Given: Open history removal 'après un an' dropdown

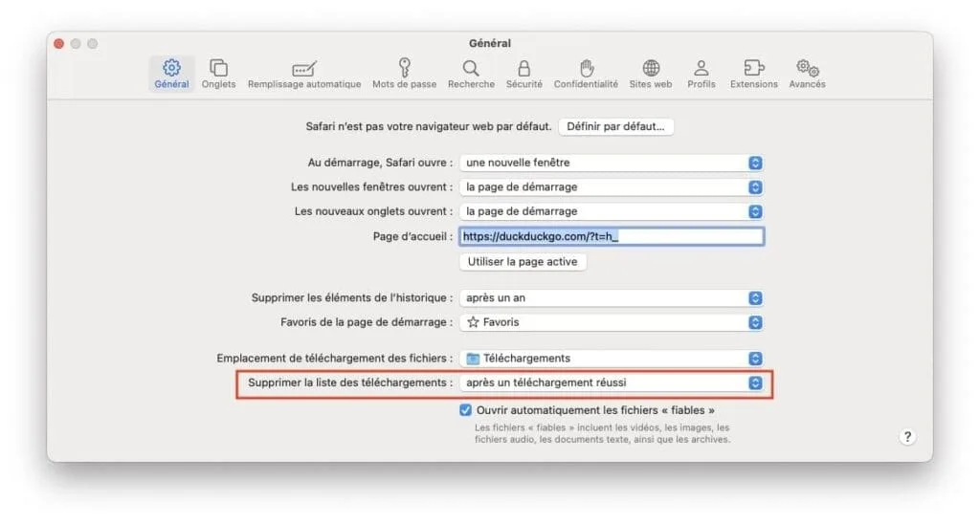Looking at the screenshot, I should click(612, 298).
